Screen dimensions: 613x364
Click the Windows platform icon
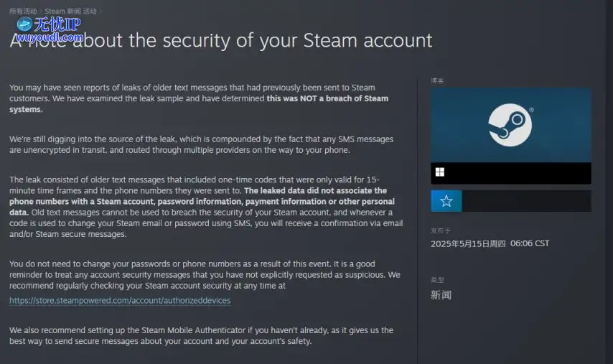[x=440, y=172]
